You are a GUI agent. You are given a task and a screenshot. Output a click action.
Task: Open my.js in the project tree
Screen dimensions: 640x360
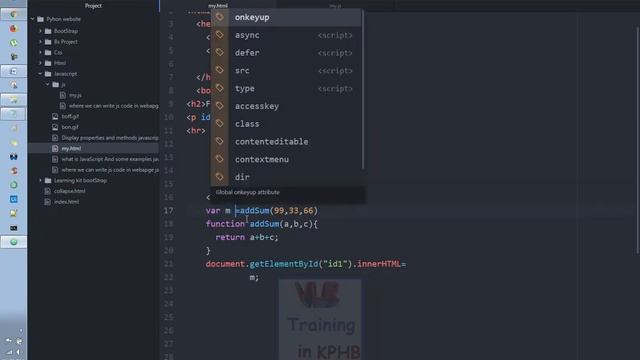click(75, 95)
